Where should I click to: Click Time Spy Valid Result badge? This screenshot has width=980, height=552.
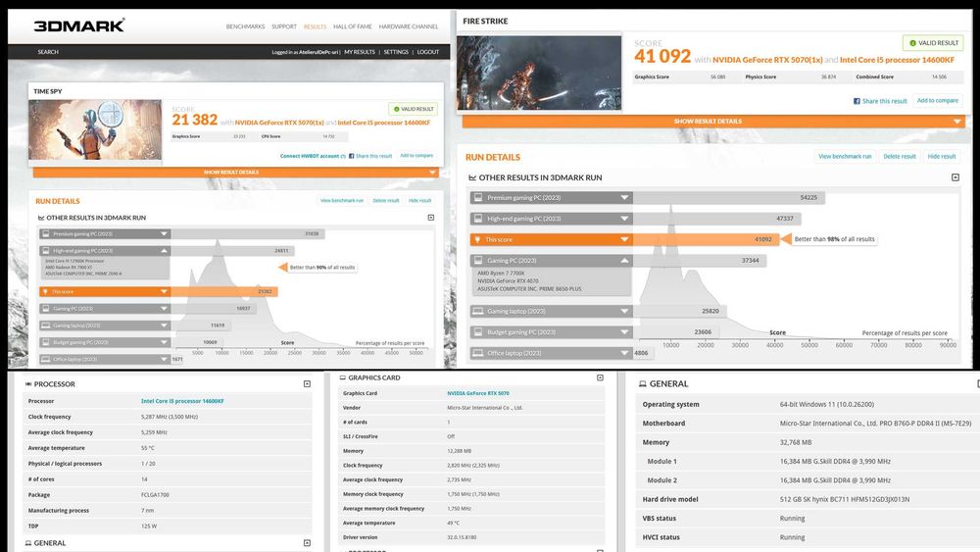[414, 109]
